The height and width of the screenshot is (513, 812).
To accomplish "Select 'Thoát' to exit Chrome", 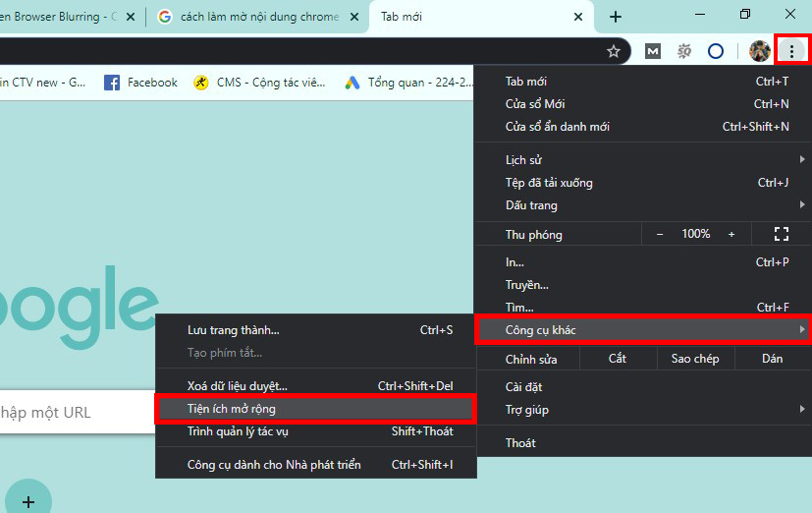I will click(643, 443).
